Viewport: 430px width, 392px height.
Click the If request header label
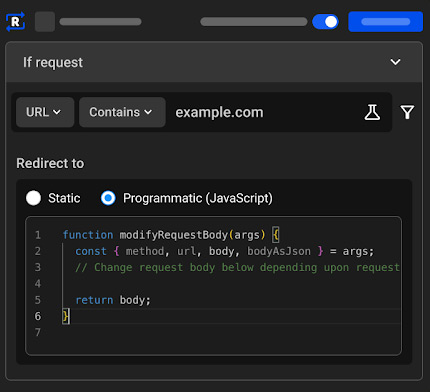click(53, 63)
